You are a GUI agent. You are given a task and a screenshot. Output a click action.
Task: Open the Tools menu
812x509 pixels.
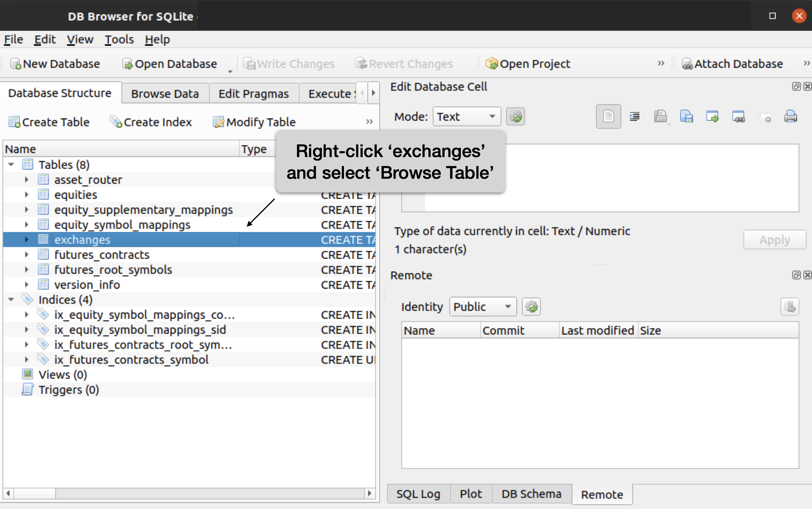119,39
